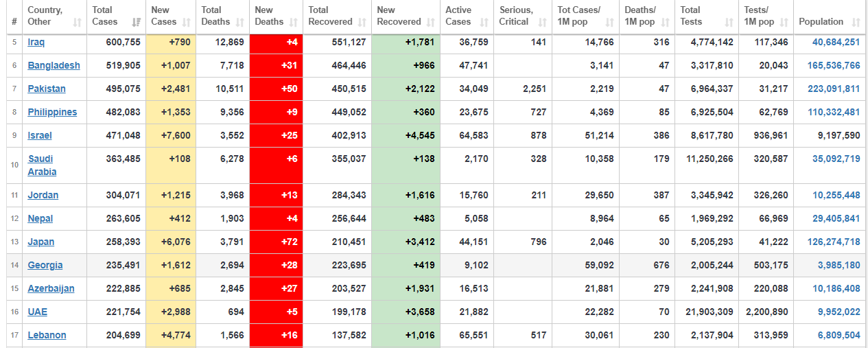868x348 pixels.
Task: Sort by Total Deaths column arrows
Action: (239, 23)
